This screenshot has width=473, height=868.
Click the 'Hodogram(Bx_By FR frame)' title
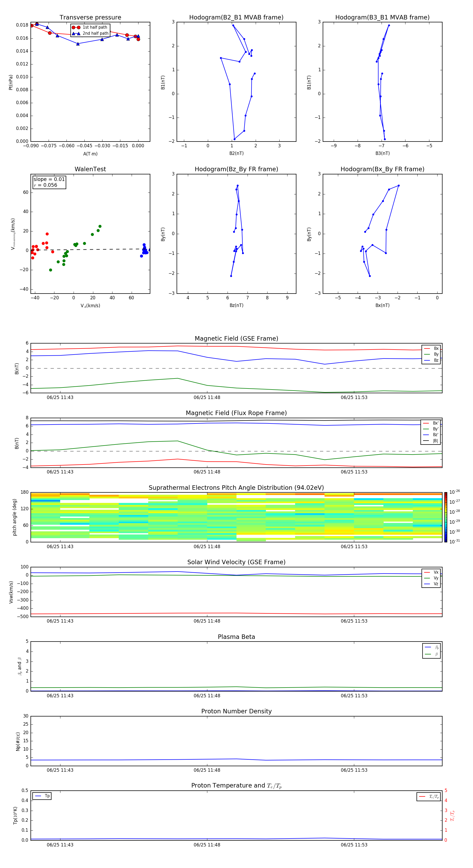coord(382,169)
